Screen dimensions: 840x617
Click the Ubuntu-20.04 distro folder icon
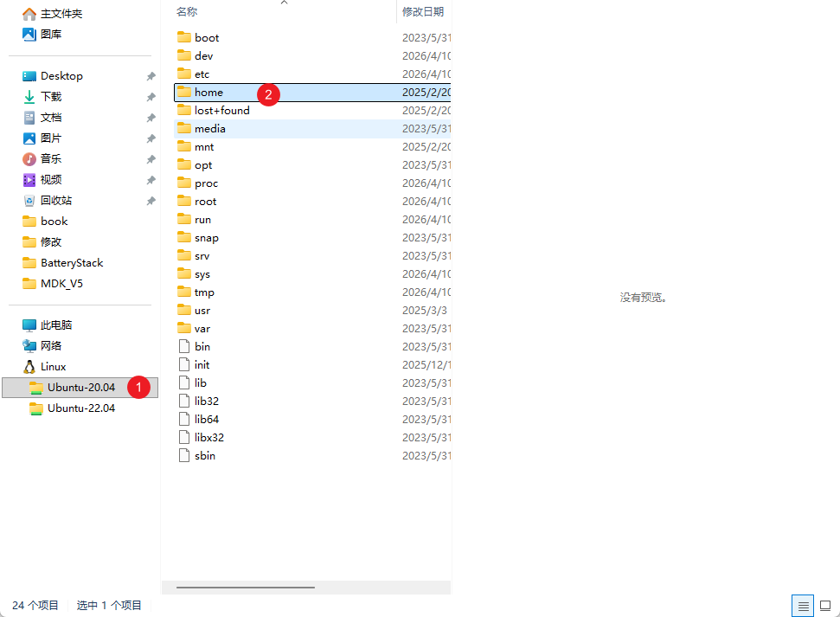[35, 388]
